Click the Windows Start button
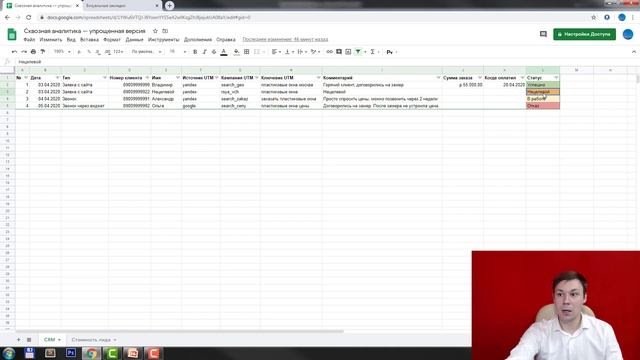 coord(9,353)
